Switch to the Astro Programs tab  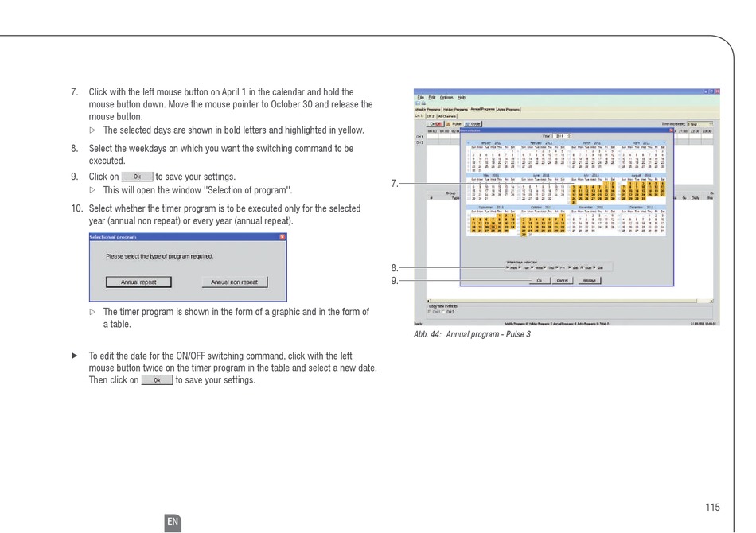(x=509, y=110)
